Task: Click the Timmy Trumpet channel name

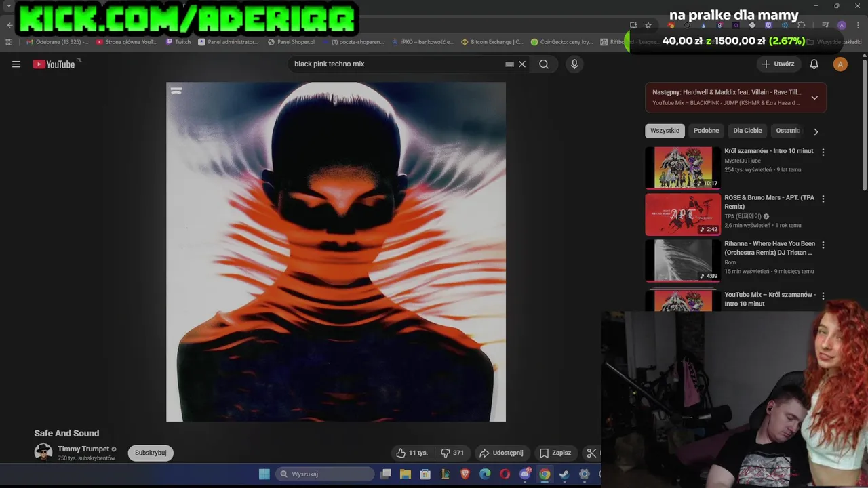Action: pyautogui.click(x=83, y=449)
